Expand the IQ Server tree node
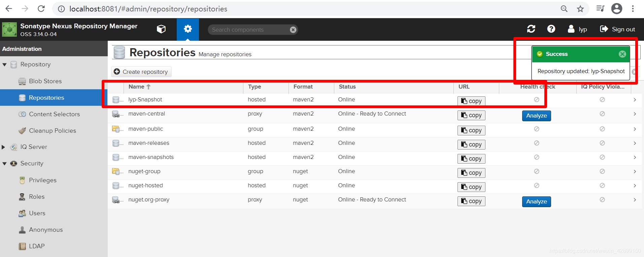 tap(3, 147)
